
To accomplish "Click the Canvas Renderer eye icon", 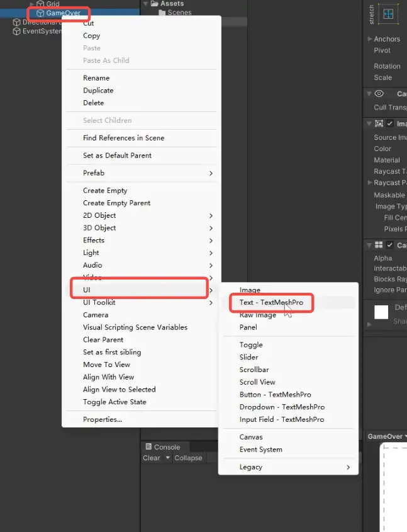I will [x=379, y=94].
